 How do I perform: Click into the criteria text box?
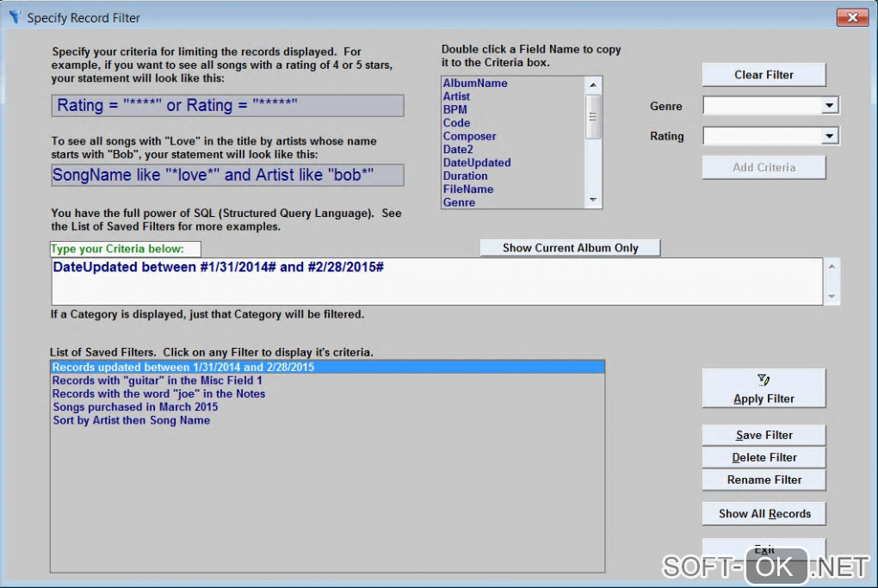point(436,282)
